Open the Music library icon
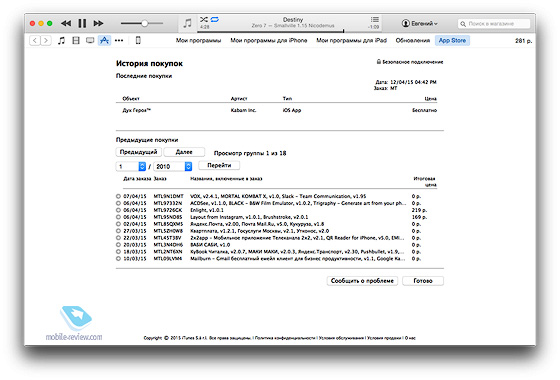 click(x=61, y=40)
